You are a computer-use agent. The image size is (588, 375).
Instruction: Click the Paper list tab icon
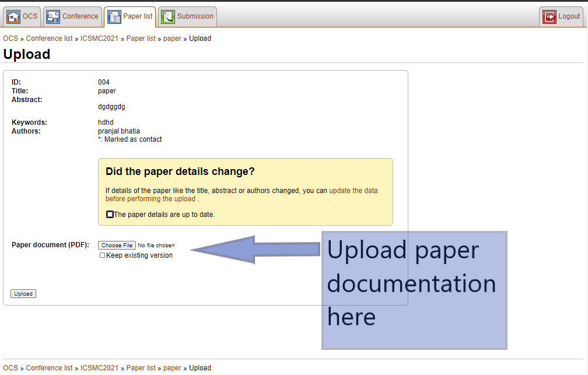coord(114,17)
